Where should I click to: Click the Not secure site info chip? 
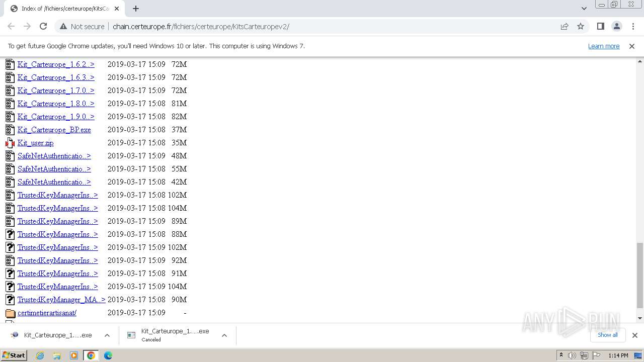click(82, 26)
